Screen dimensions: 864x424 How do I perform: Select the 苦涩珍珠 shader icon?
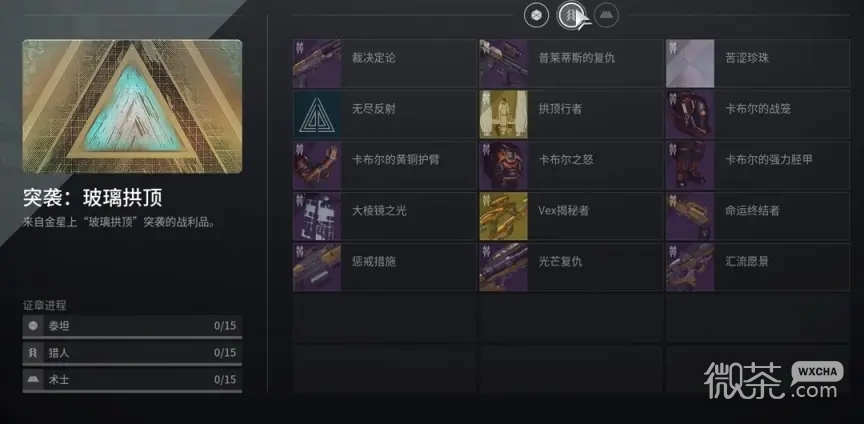tap(690, 63)
